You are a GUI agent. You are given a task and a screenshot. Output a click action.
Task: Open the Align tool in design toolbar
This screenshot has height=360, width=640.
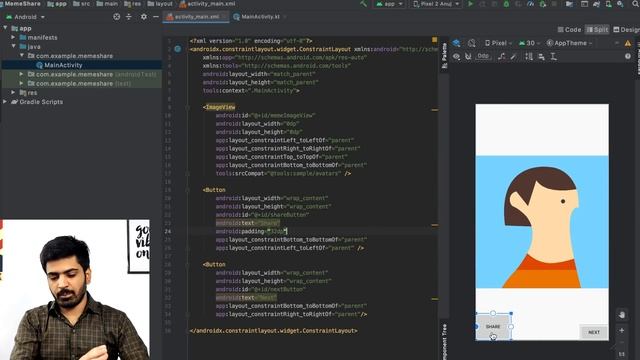pyautogui.click(x=541, y=56)
